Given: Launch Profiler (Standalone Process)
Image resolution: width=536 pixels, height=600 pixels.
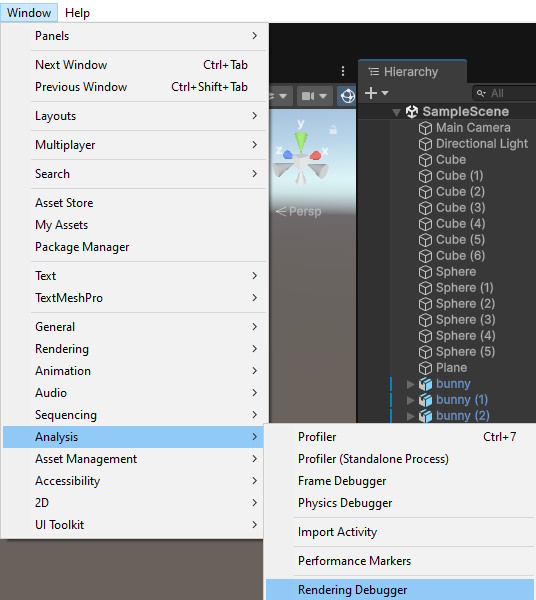Looking at the screenshot, I should pos(400,459).
